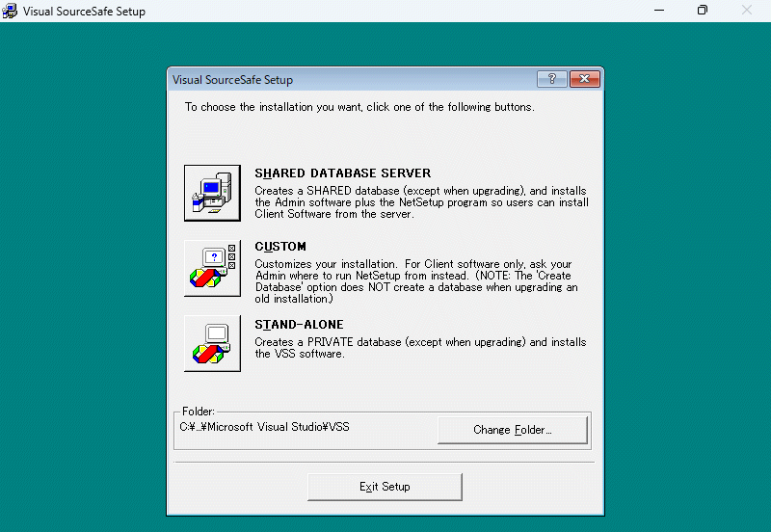Click the STAND-ALONE heading text

(299, 325)
